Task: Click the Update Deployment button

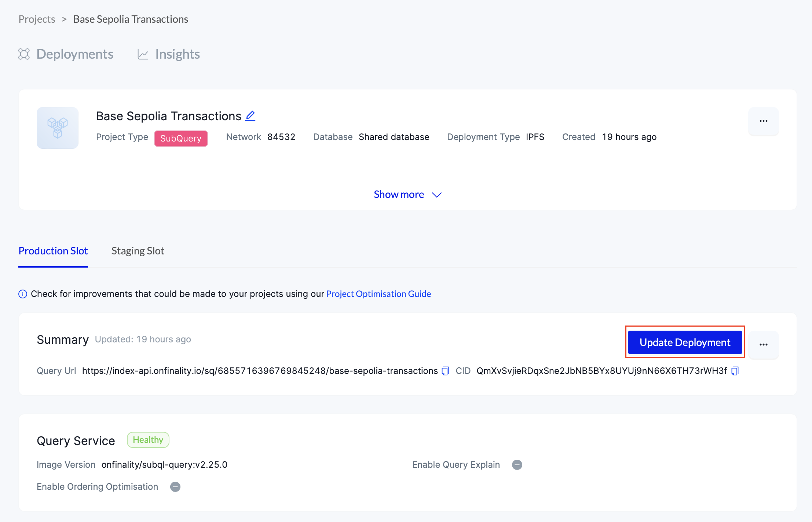Action: [685, 342]
